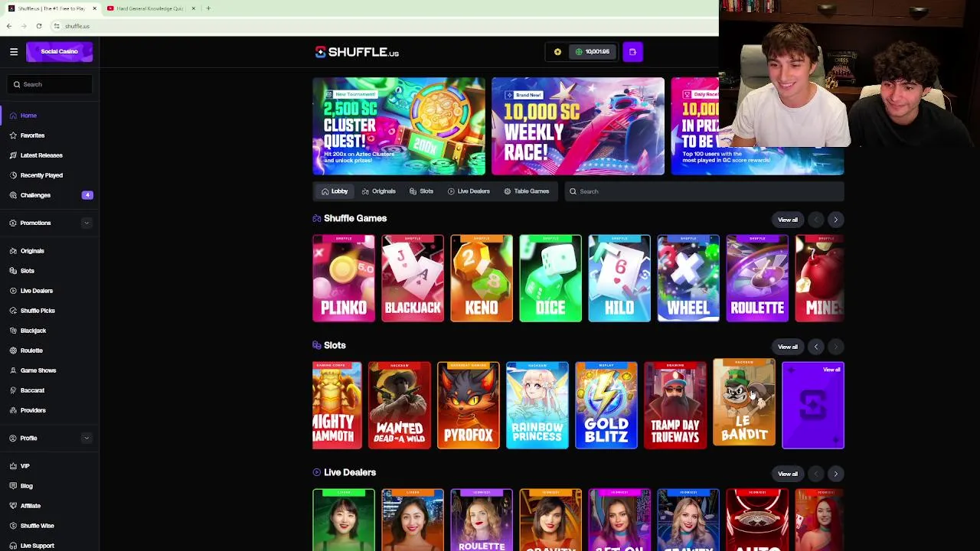The height and width of the screenshot is (551, 980).
Task: Open the hamburger menu icon
Action: pyautogui.click(x=14, y=51)
